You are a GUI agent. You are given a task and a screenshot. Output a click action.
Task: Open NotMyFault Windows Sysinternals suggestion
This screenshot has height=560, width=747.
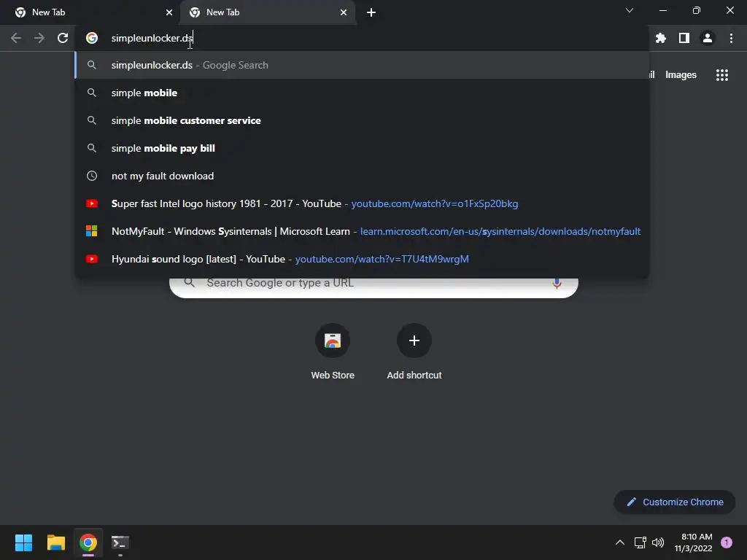(362, 231)
